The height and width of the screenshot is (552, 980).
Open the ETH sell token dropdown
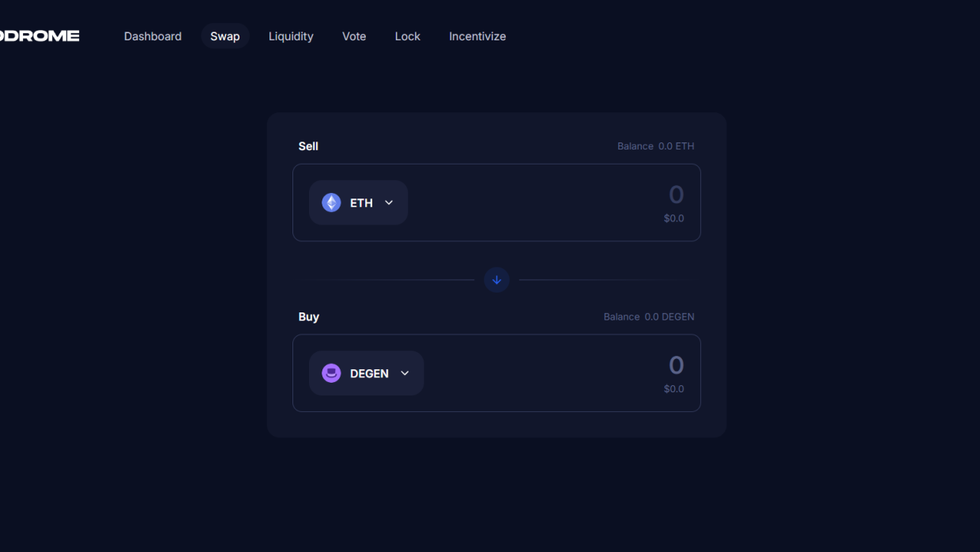[358, 202]
